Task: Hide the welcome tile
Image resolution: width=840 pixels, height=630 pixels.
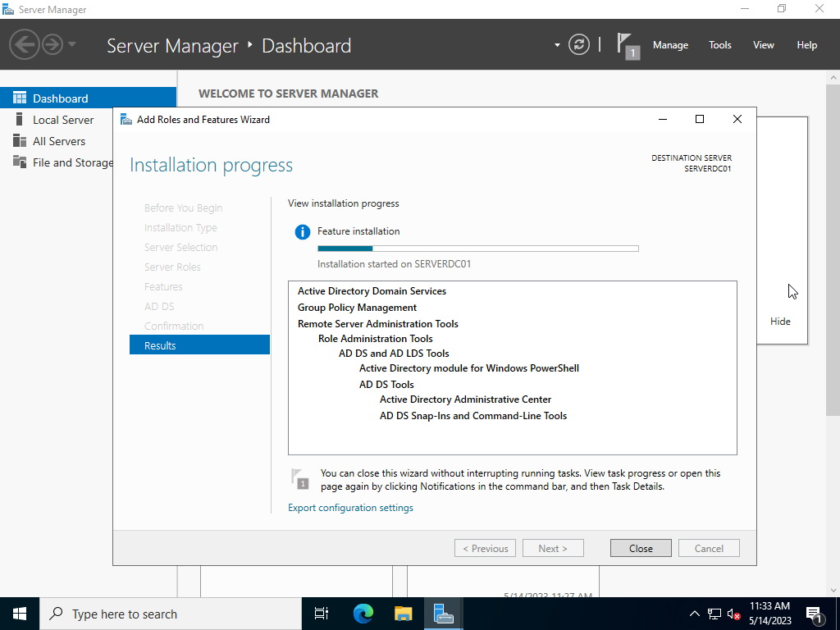Action: [780, 322]
